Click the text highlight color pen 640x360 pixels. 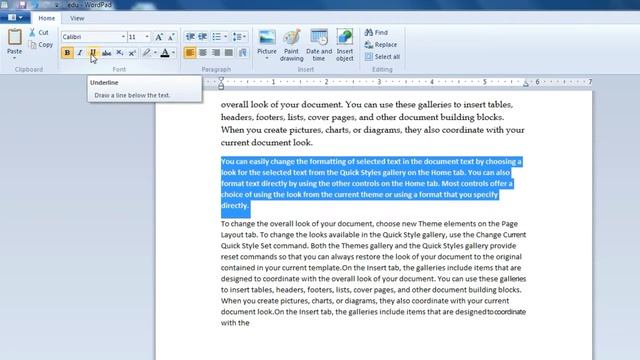[x=146, y=53]
